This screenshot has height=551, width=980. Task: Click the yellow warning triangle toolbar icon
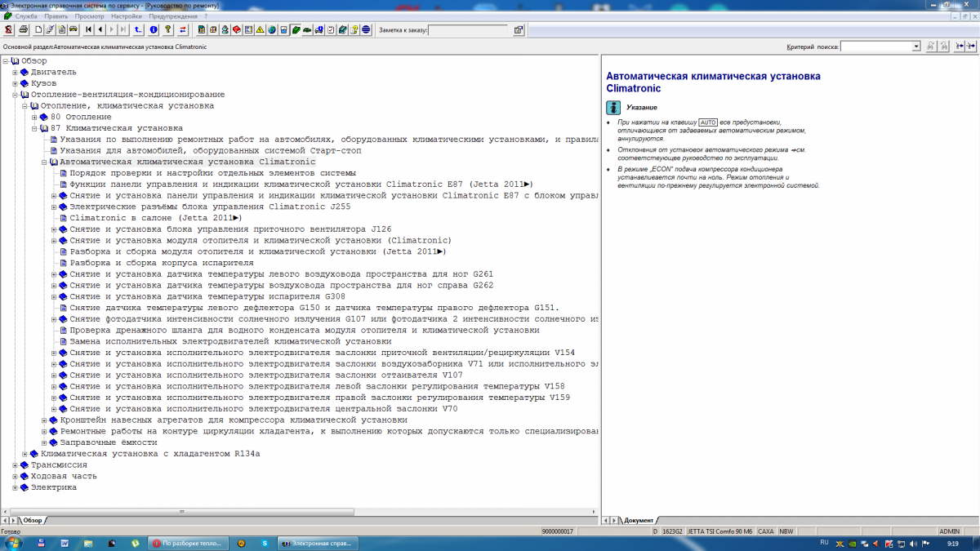(260, 30)
